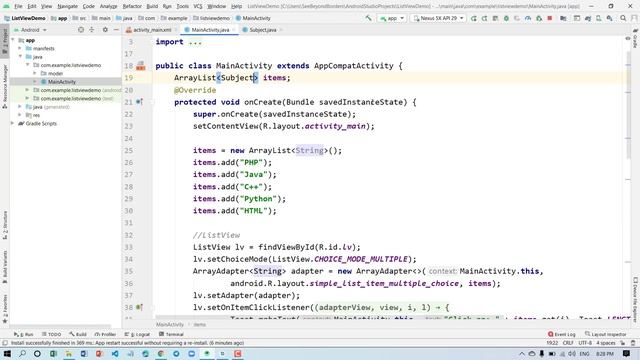The height and width of the screenshot is (360, 640).
Task: Open the Nexus 5X API 29 device dropdown
Action: (x=438, y=18)
